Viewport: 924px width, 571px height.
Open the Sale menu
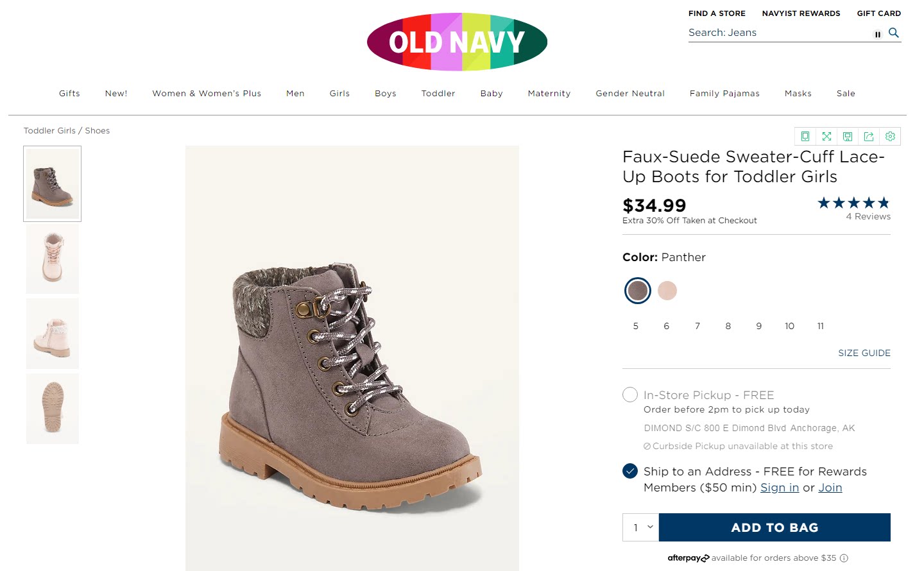pyautogui.click(x=846, y=94)
